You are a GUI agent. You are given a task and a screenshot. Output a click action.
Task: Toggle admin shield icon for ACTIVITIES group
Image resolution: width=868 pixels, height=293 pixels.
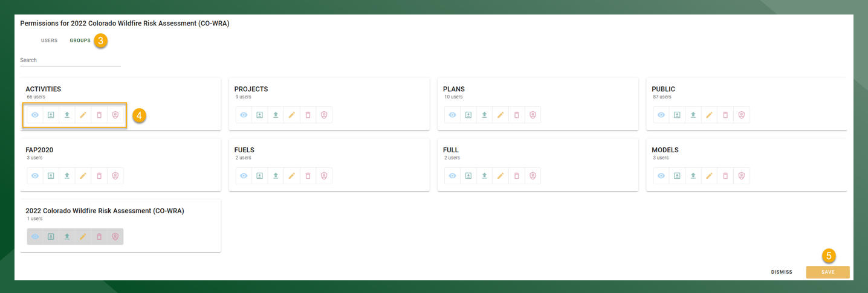click(x=115, y=115)
